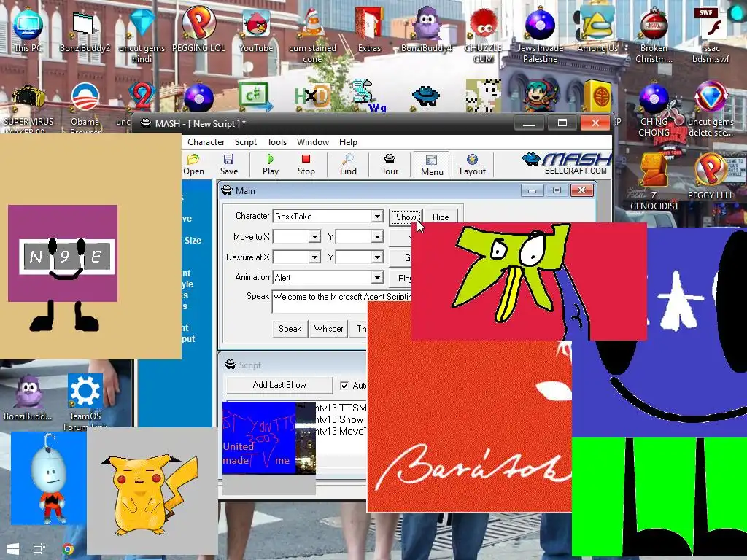747x560 pixels.
Task: Open the Tools menu
Action: click(x=276, y=142)
